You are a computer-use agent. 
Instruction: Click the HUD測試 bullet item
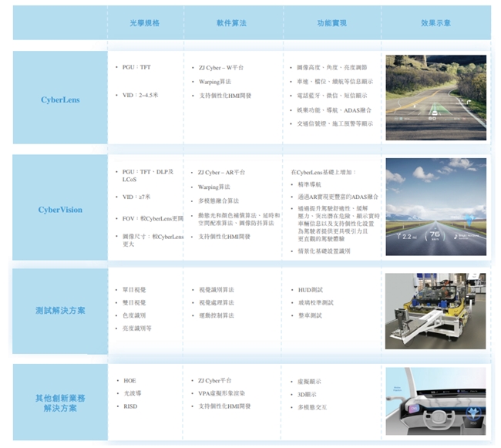310,290
